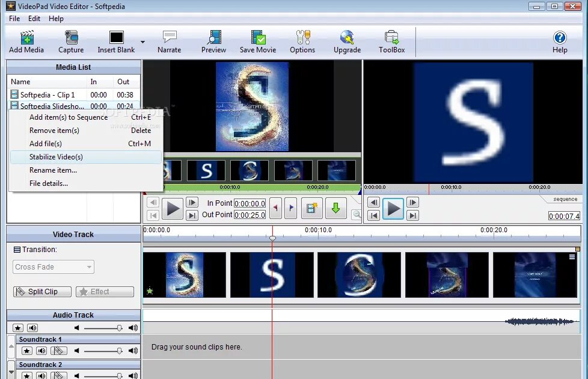Open the Options dialog

click(x=302, y=42)
